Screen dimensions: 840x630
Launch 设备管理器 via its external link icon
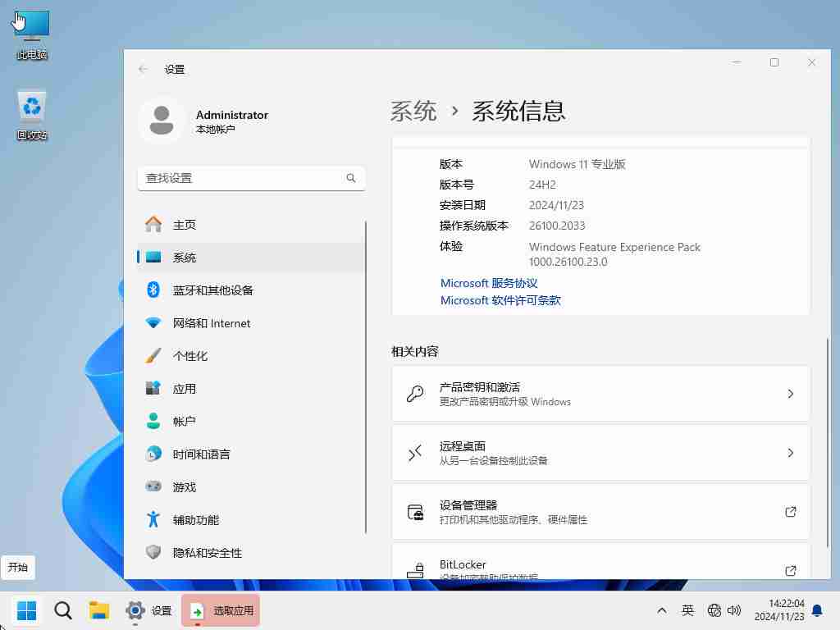point(790,512)
